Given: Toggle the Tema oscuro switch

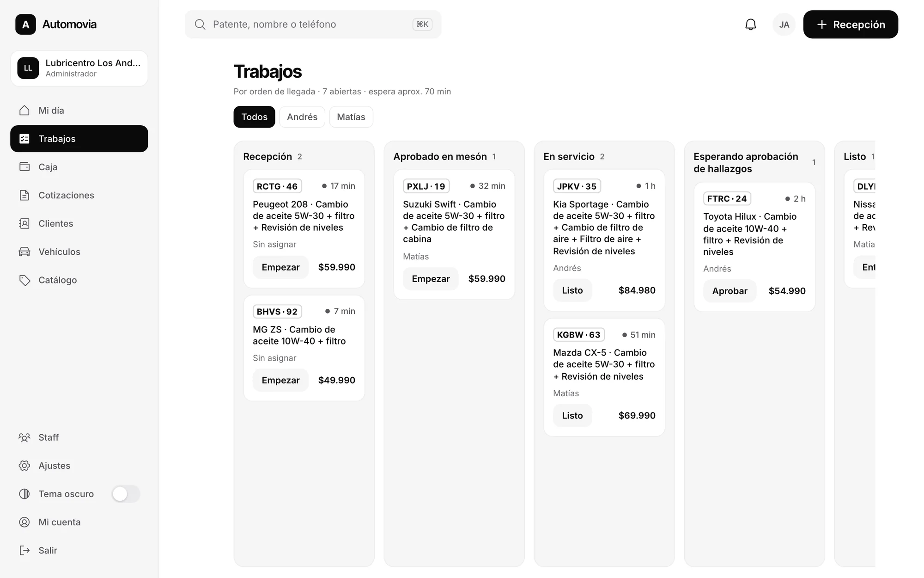Looking at the screenshot, I should pyautogui.click(x=126, y=494).
